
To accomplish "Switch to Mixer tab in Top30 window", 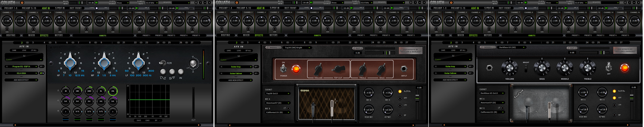I will tap(246, 35).
